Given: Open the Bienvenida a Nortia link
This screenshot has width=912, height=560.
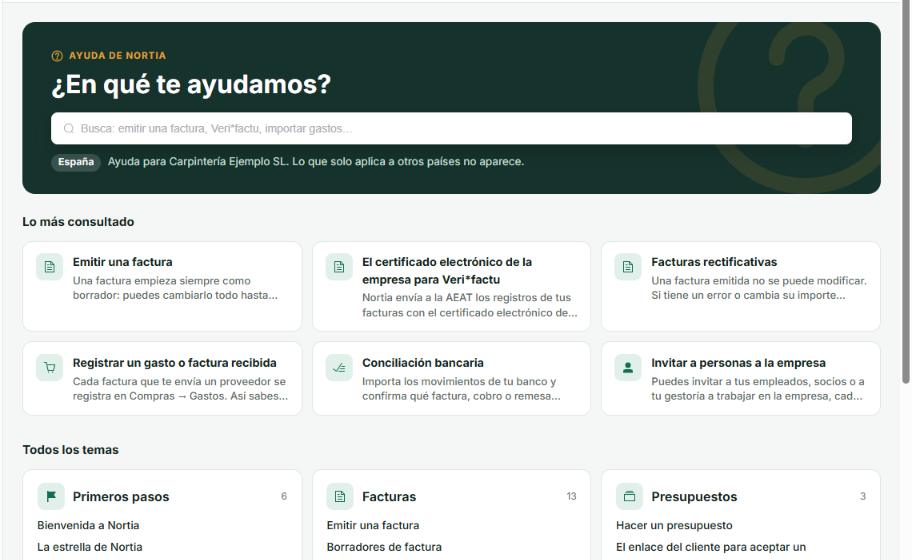Looking at the screenshot, I should coord(88,525).
